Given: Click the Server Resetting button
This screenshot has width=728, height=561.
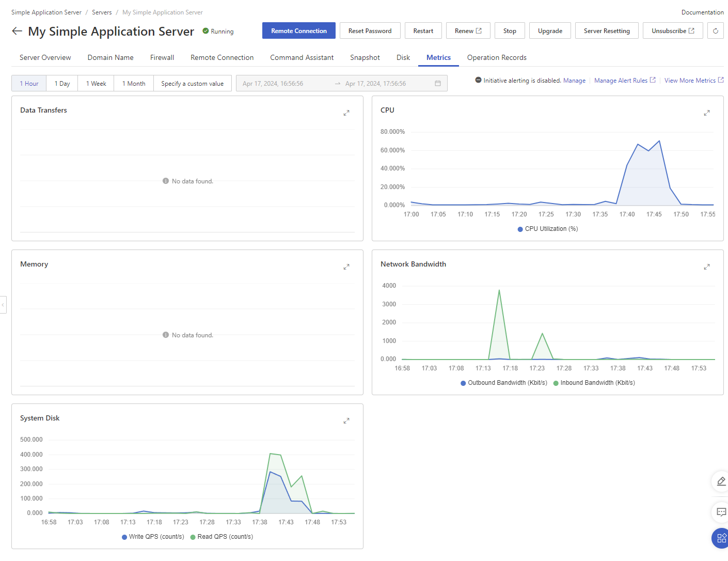Looking at the screenshot, I should 607,30.
